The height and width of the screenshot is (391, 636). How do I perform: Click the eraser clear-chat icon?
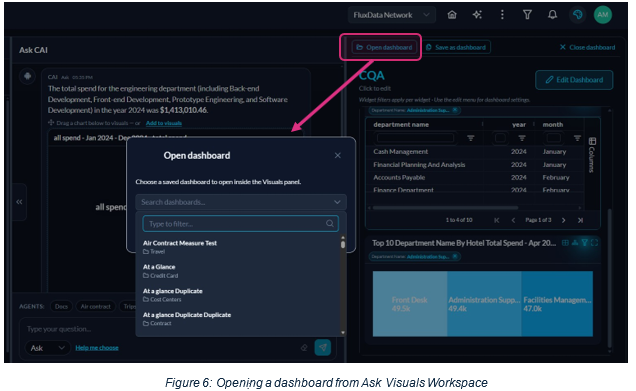[x=304, y=348]
